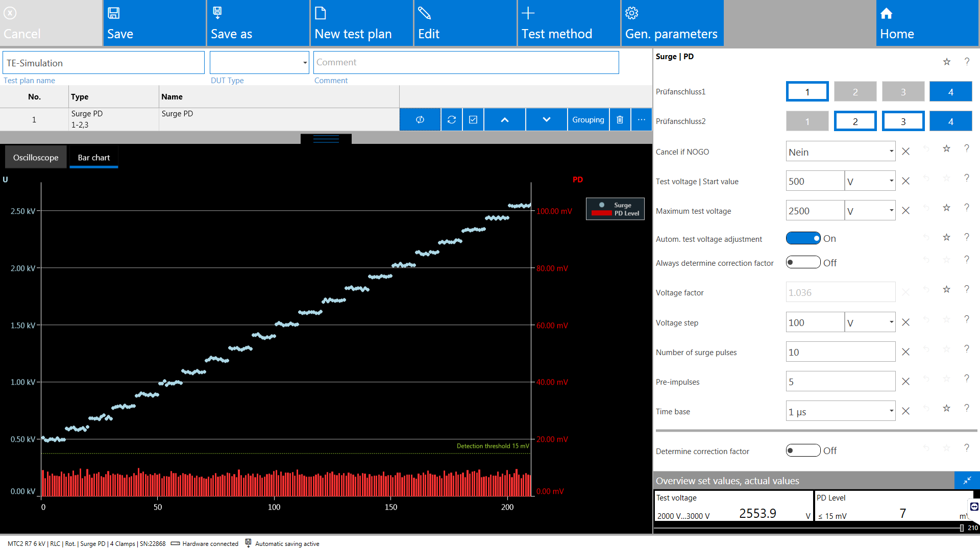Click the repeat-once icon for Surge PD step
This screenshot has height=551, width=980.
(x=420, y=119)
